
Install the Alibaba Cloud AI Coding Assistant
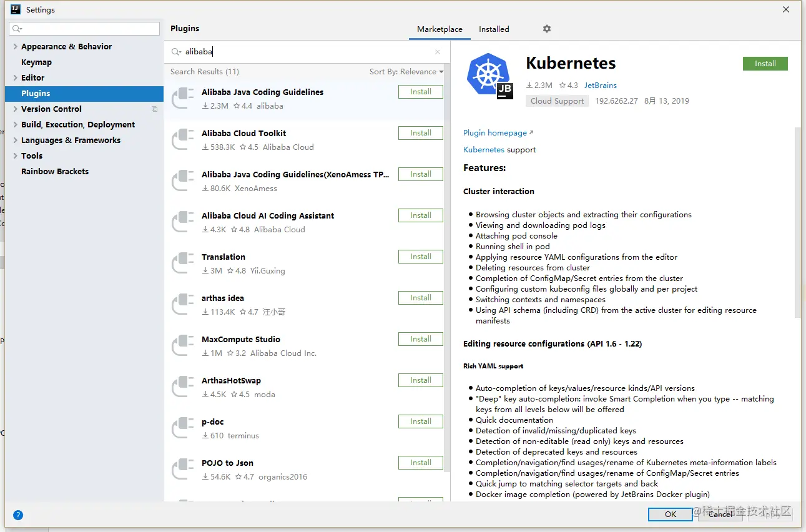pos(421,215)
